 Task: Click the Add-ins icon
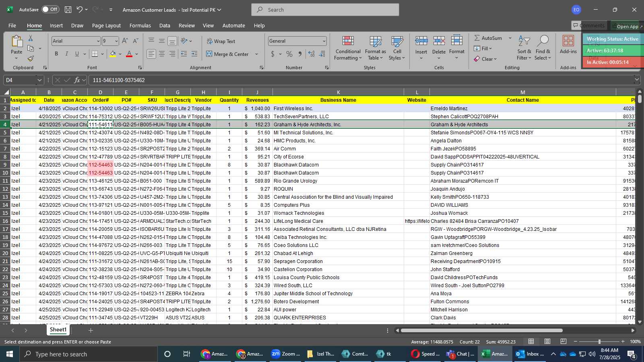click(x=568, y=44)
